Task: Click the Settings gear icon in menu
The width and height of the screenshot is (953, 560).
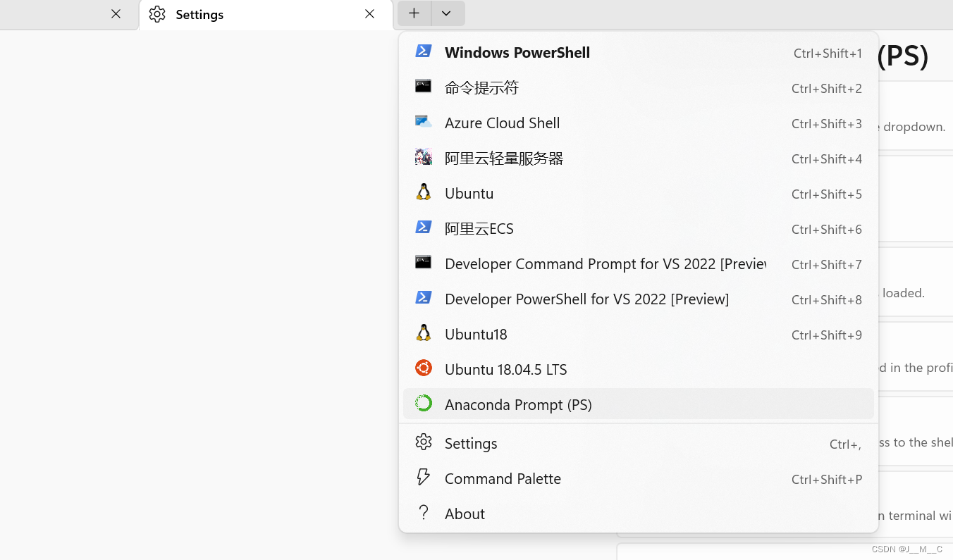Action: pyautogui.click(x=423, y=442)
